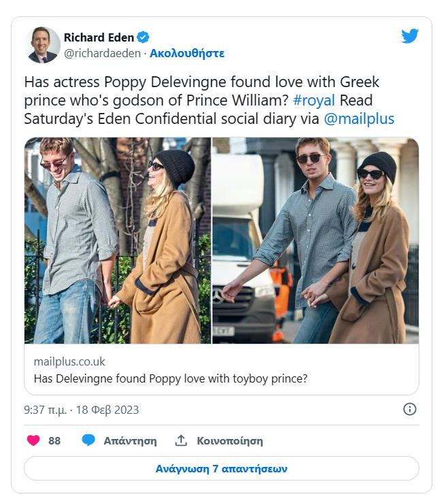Open tweet info circle icon
The height and width of the screenshot is (503, 448).
click(409, 409)
